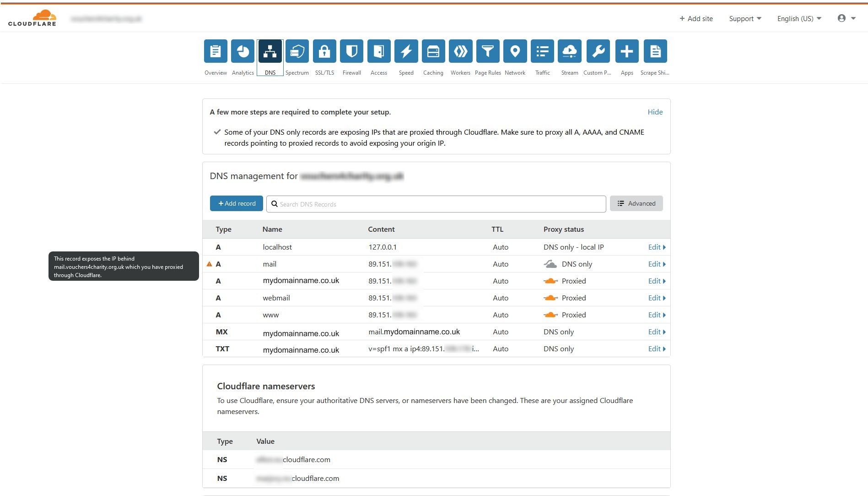Toggle the orange proxied cloud for mydomainname.co.uk A record
The image size is (868, 496).
(x=550, y=281)
